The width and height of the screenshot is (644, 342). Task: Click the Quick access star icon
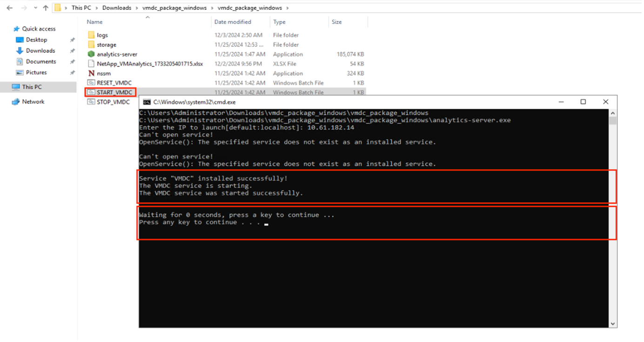pyautogui.click(x=17, y=29)
